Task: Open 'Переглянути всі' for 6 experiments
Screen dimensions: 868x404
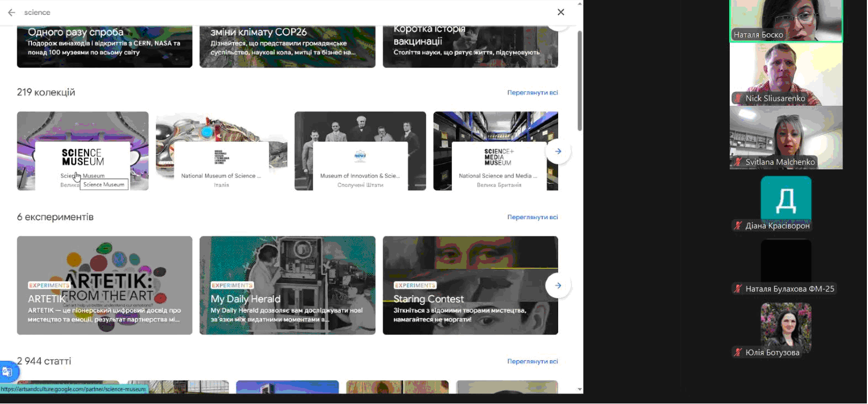Action: pos(532,217)
